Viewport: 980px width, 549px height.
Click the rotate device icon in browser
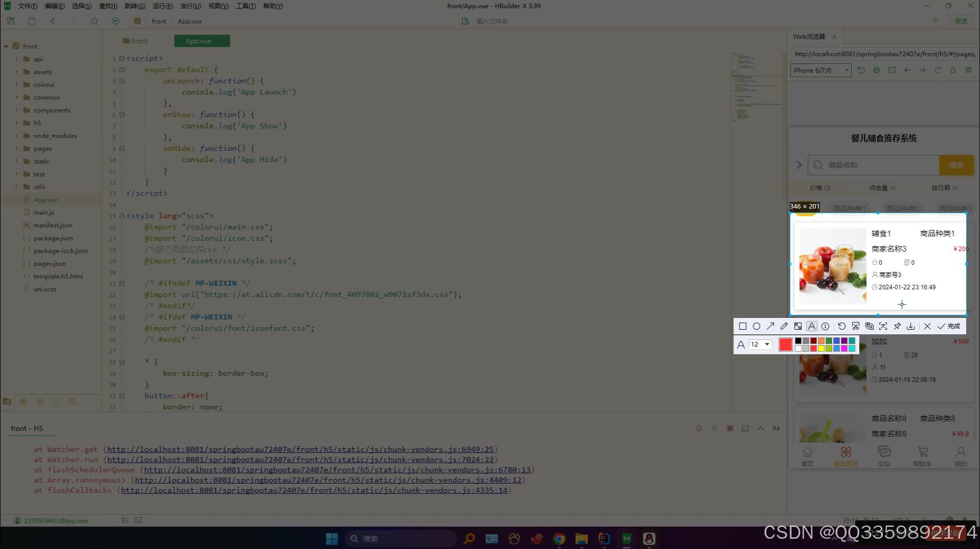(x=861, y=71)
